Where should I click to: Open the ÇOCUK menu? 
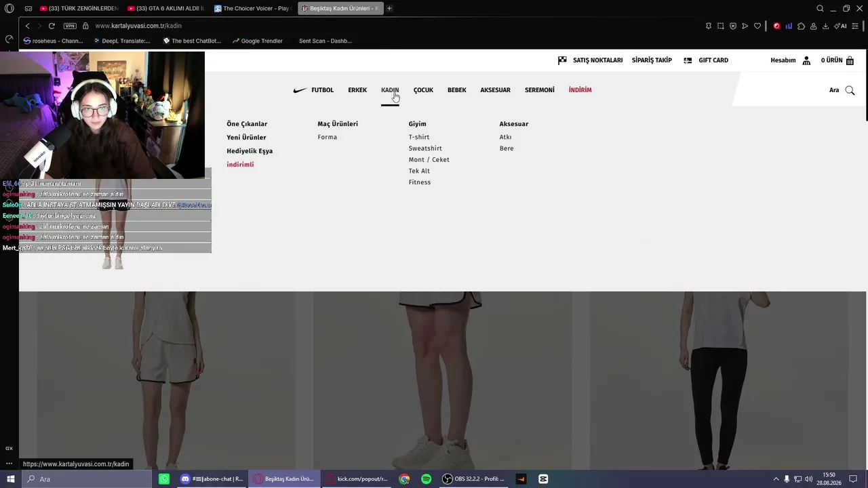[x=423, y=90]
